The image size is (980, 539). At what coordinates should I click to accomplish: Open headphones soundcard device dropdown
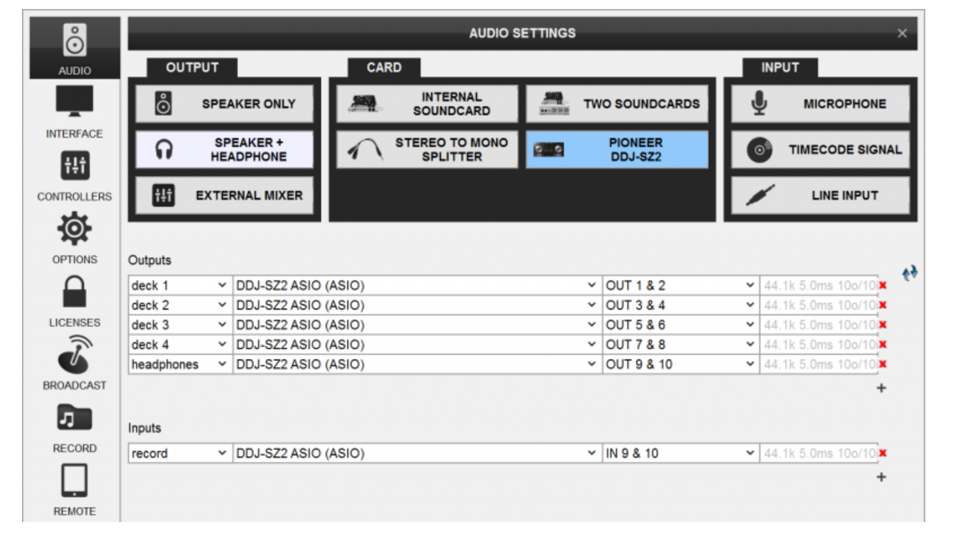417,364
